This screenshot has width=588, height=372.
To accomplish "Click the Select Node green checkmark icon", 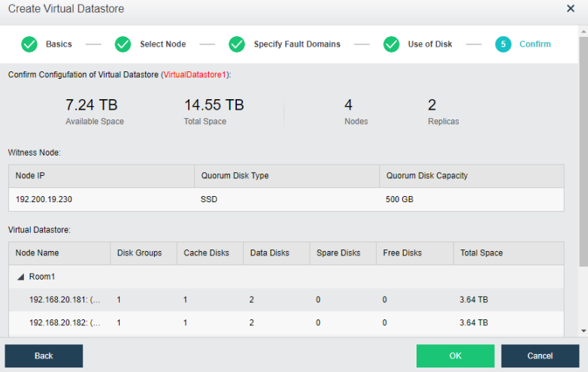I will click(x=123, y=44).
